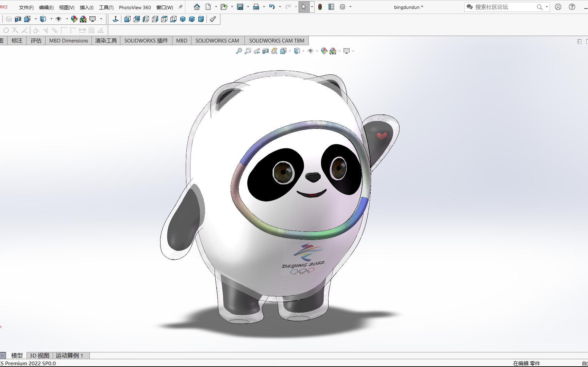Image resolution: width=588 pixels, height=367 pixels.
Task: Open the Help question mark icon
Action: click(x=572, y=7)
